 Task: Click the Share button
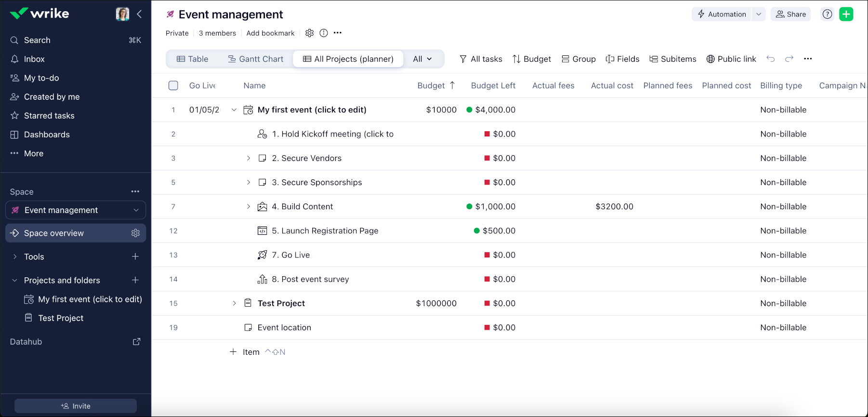(791, 14)
